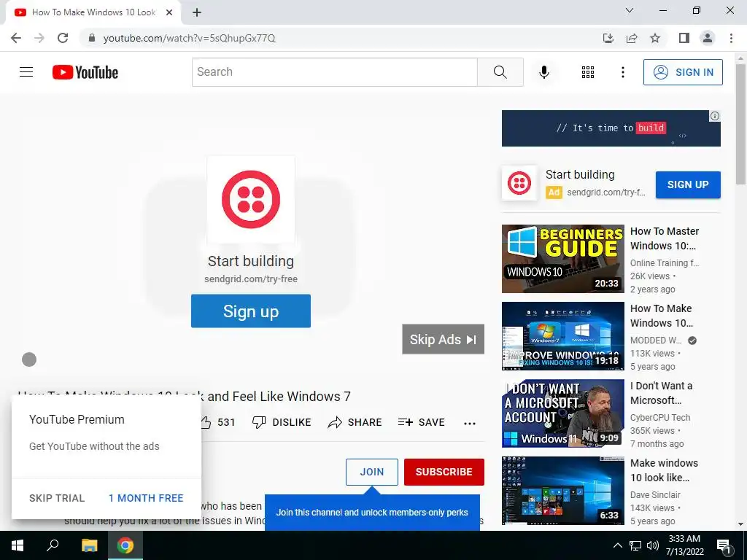Screen dimensions: 747x560
Task: Open more actions ellipsis under video
Action: coord(470,424)
